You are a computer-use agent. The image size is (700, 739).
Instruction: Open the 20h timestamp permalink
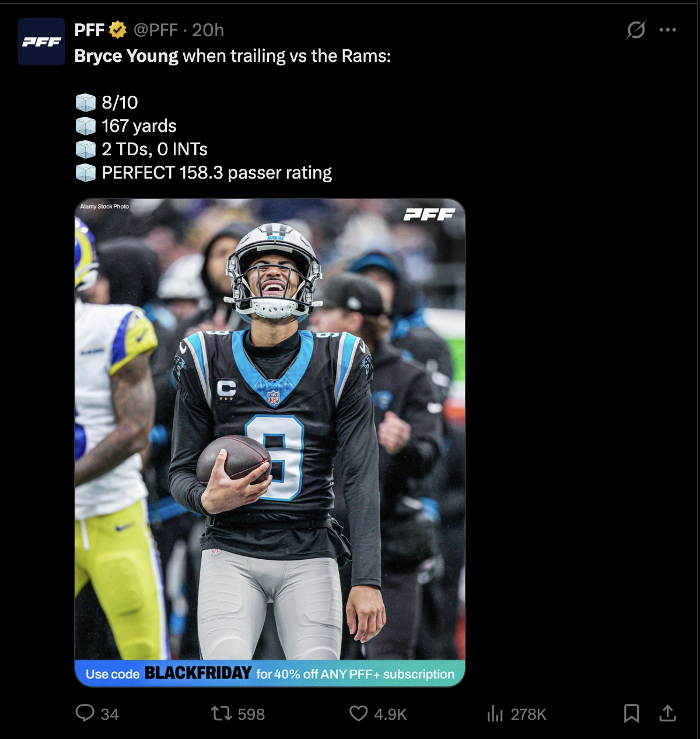point(208,30)
